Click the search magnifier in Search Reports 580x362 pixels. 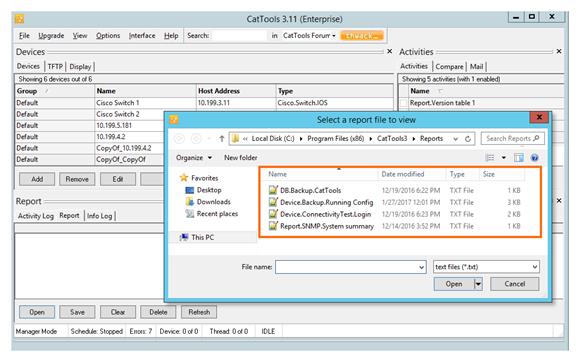pyautogui.click(x=536, y=138)
